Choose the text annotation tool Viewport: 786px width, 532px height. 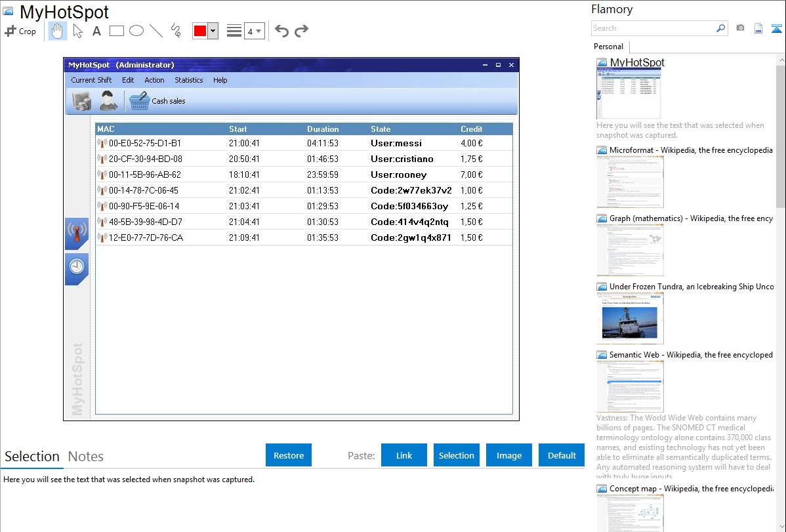click(96, 31)
